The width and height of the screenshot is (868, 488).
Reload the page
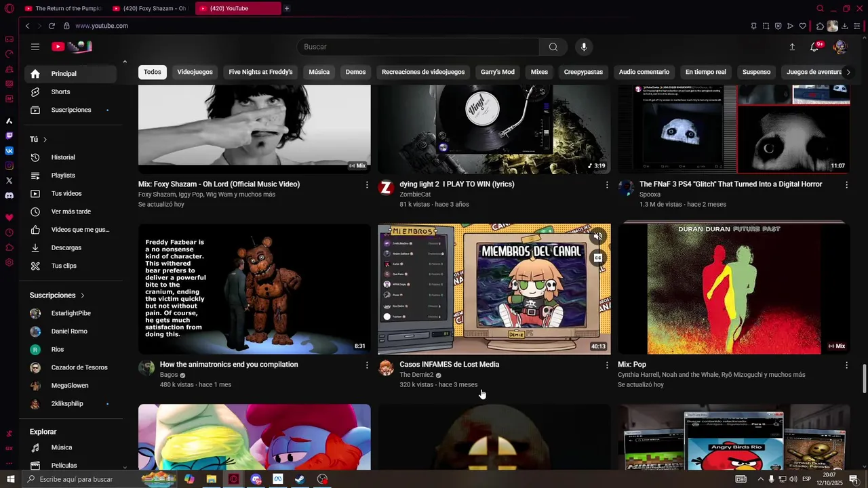click(52, 26)
